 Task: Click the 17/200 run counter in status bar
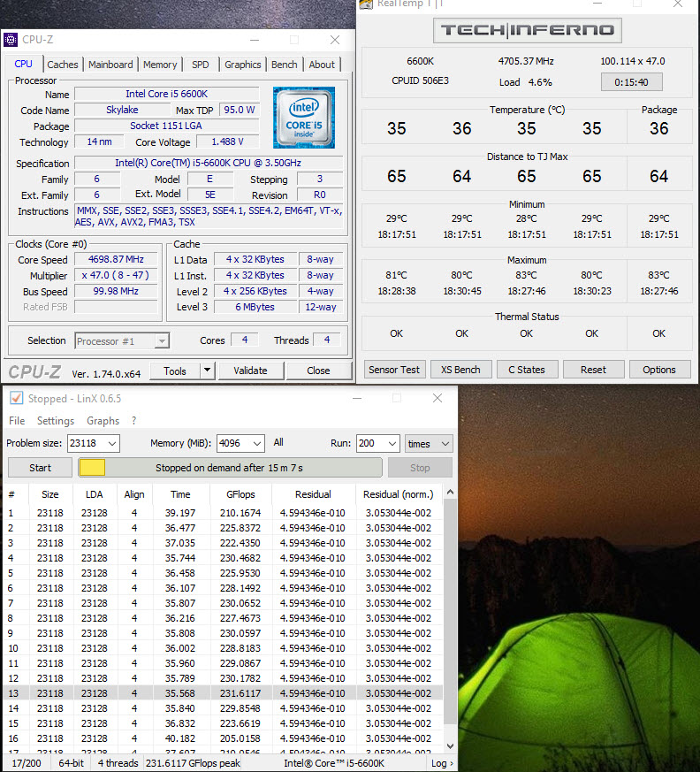point(27,763)
